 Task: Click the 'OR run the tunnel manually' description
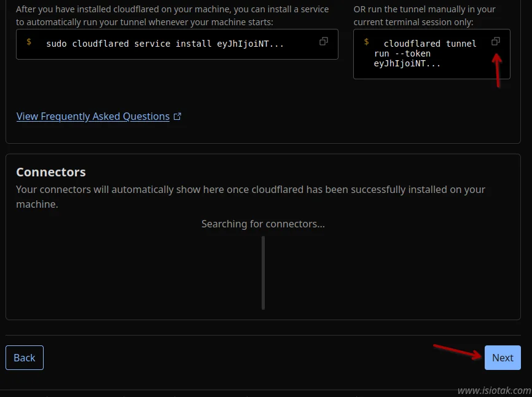click(424, 15)
